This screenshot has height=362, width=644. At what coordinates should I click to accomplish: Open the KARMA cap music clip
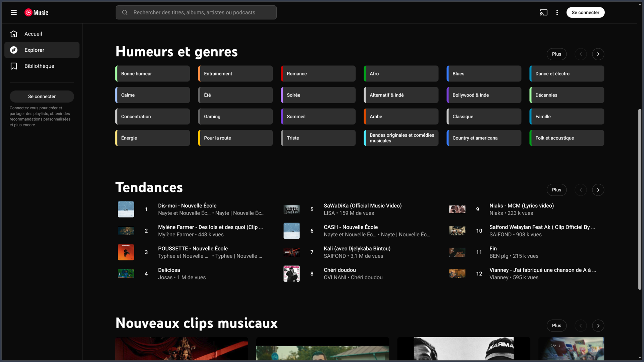coord(464,349)
